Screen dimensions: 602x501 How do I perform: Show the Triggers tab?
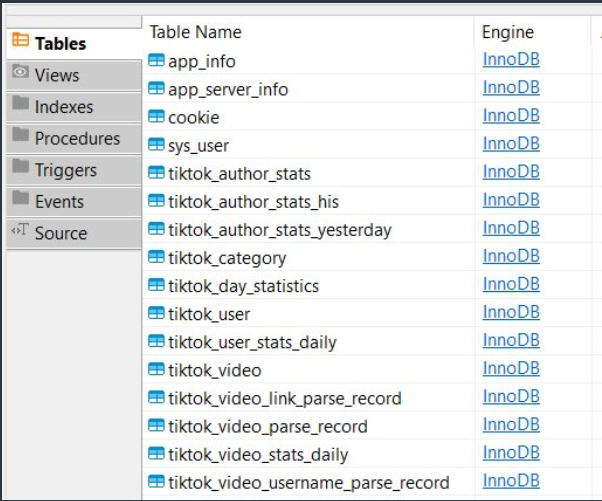74,170
